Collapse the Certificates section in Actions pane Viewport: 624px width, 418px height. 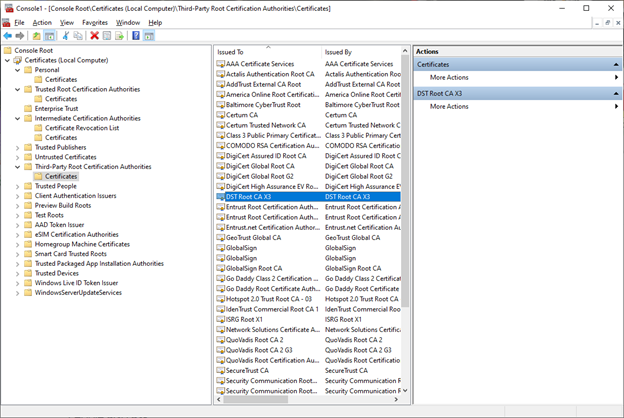612,64
